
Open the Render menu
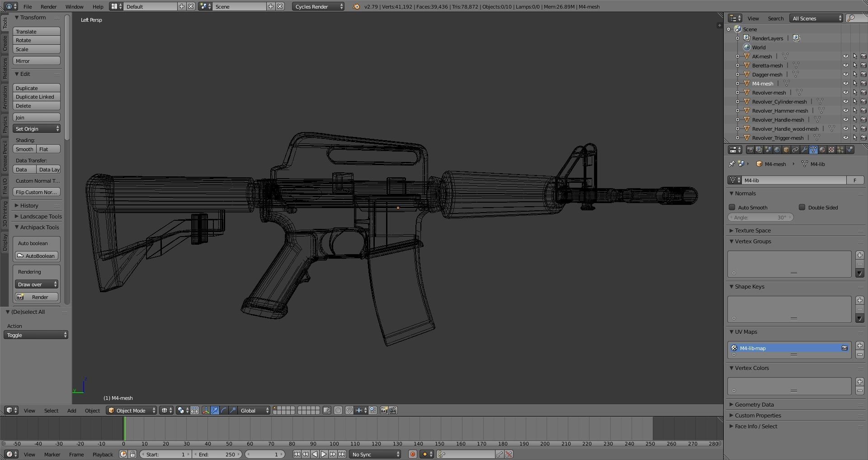click(x=49, y=6)
